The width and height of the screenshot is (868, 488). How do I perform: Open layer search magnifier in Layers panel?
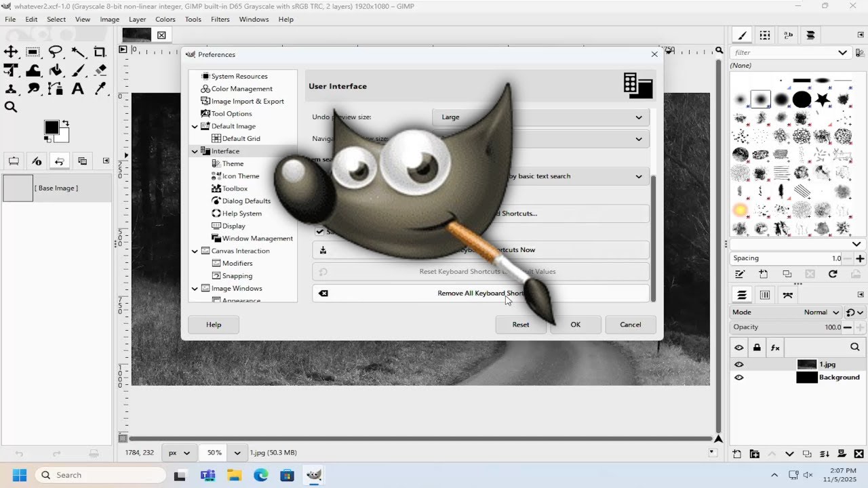click(x=854, y=347)
